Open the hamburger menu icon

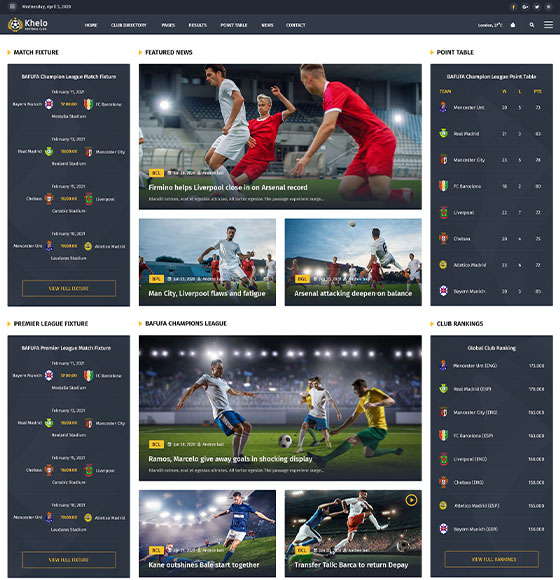pyautogui.click(x=549, y=24)
